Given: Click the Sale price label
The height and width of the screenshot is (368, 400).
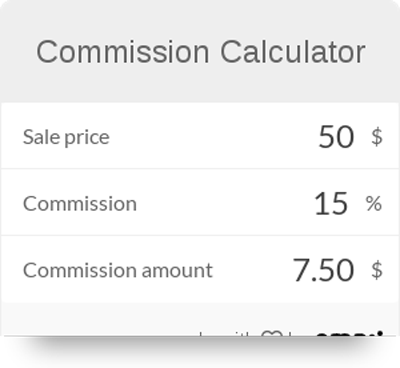Looking at the screenshot, I should pyautogui.click(x=66, y=137).
